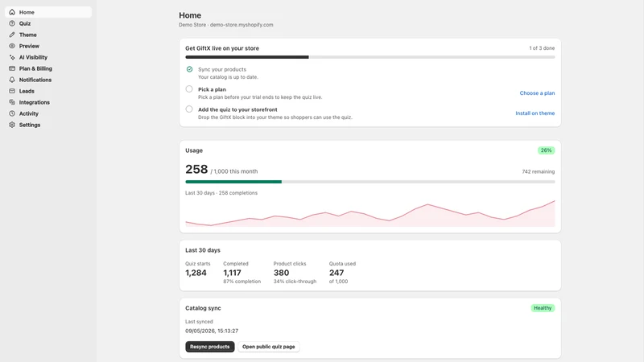
Task: Open the Home menu item
Action: [48, 12]
